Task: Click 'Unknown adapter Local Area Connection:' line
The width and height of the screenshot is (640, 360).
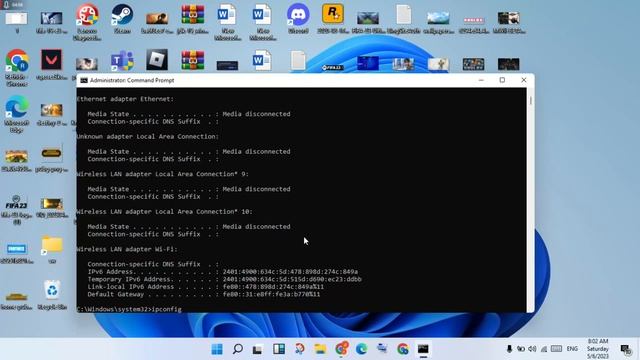Action: (147, 137)
